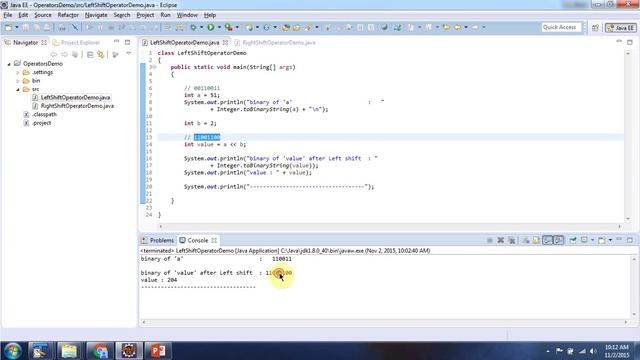Image resolution: width=640 pixels, height=360 pixels.
Task: Open the File menu
Action: point(8,15)
